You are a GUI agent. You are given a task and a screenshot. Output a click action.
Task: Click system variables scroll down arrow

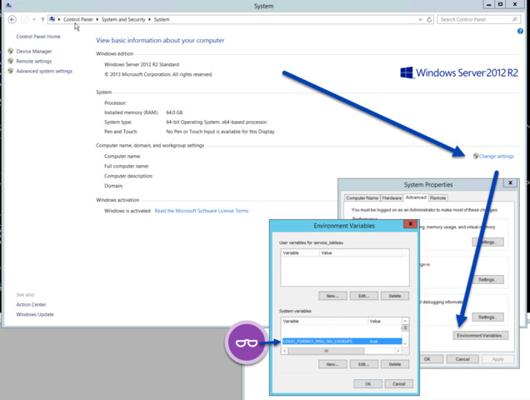pos(405,344)
